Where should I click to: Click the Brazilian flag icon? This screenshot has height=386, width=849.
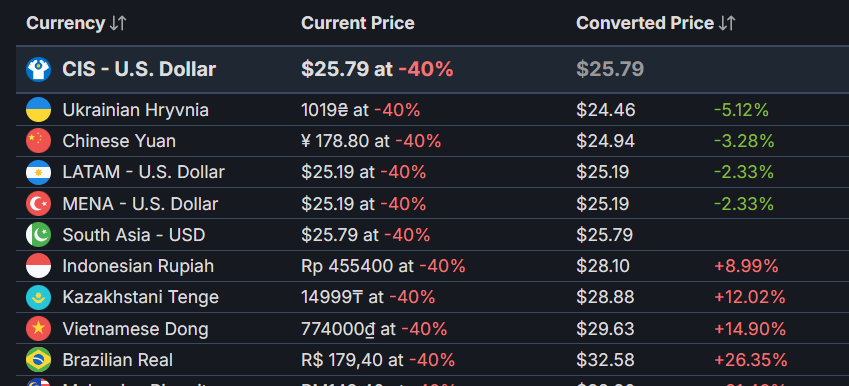(38, 360)
